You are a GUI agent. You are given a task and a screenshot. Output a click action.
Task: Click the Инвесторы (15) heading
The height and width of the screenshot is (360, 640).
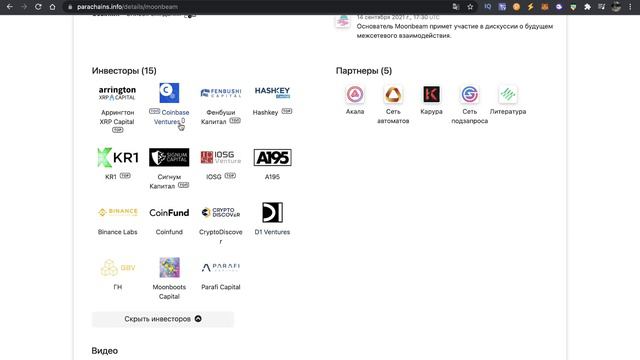[x=124, y=71]
